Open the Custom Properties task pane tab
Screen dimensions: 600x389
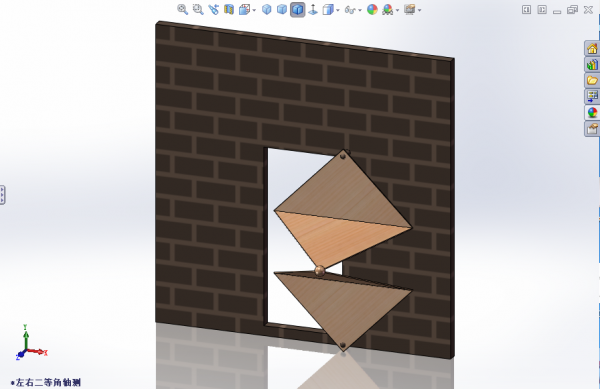592,129
